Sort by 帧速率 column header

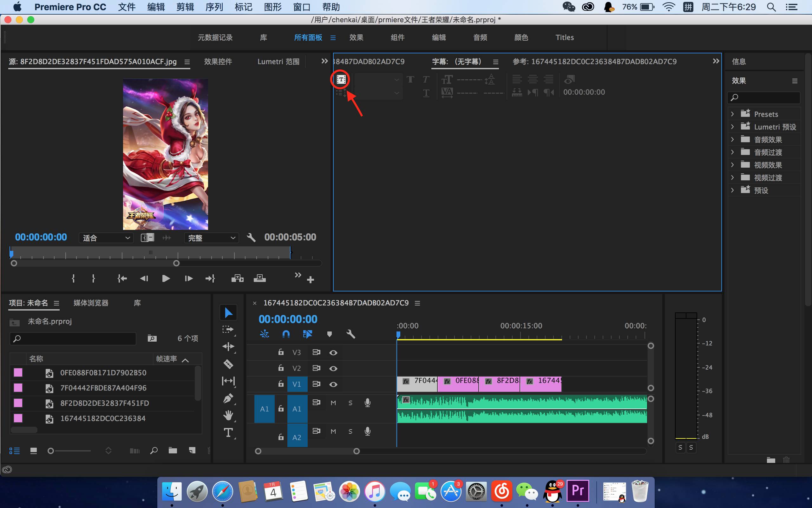(x=167, y=359)
